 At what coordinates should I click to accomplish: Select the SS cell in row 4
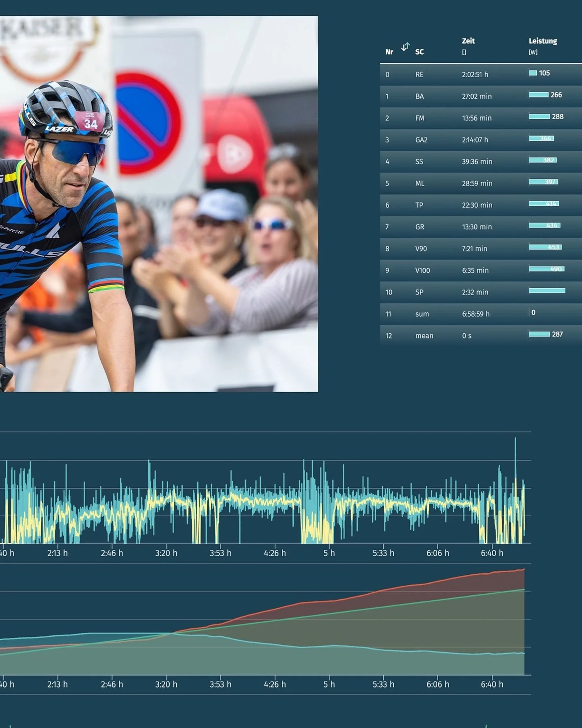coord(419,162)
